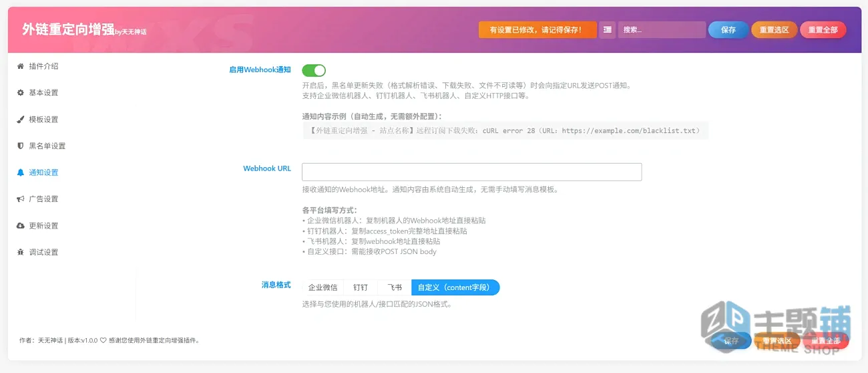Open the plugin introduction home icon
This screenshot has width=868, height=373.
[x=21, y=66]
